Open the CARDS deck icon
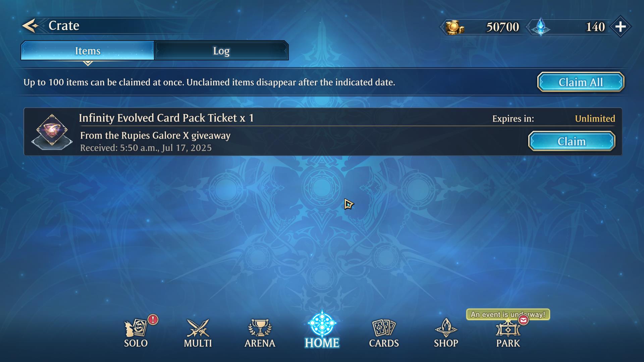The width and height of the screenshot is (644, 362). 384,328
